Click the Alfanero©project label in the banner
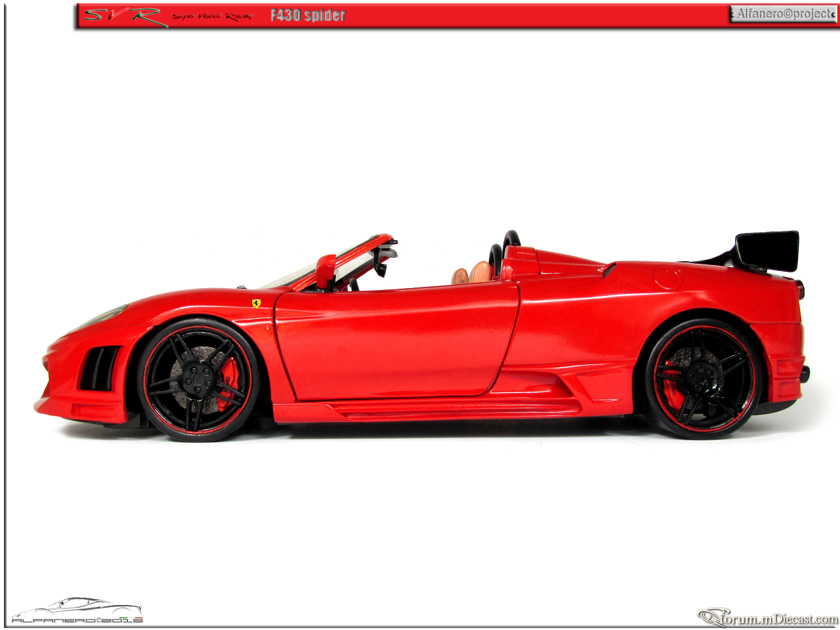Viewport: 840px width, 630px height. 783,14
